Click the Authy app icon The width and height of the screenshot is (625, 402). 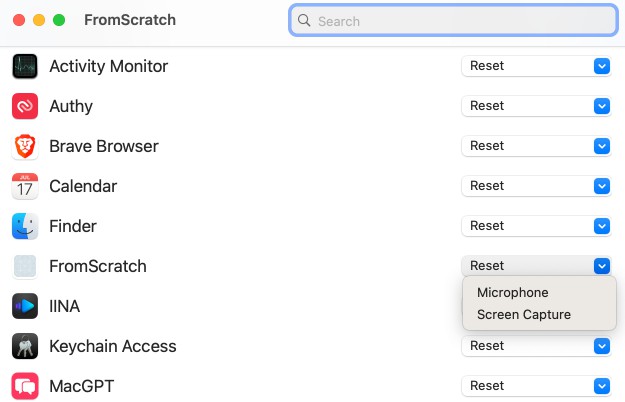[x=25, y=106]
